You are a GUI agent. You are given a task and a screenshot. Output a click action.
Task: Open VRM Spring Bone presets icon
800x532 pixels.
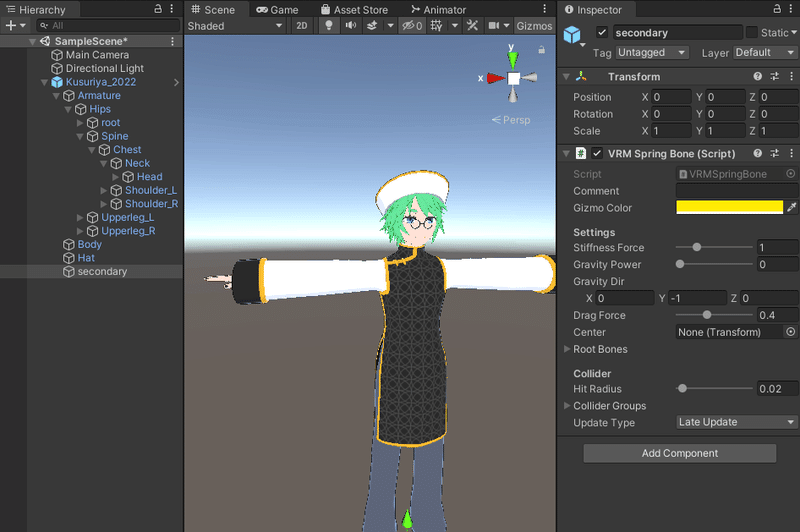tap(774, 153)
